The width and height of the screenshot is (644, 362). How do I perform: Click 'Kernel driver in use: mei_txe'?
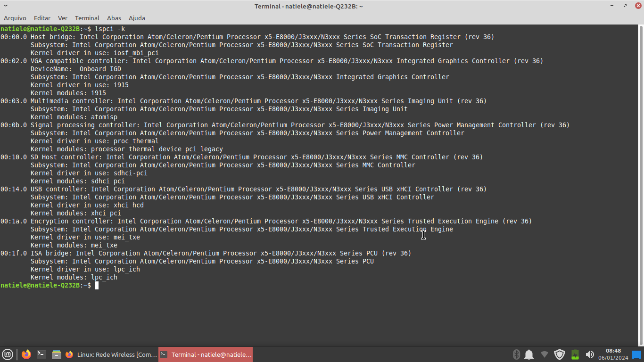pyautogui.click(x=85, y=237)
